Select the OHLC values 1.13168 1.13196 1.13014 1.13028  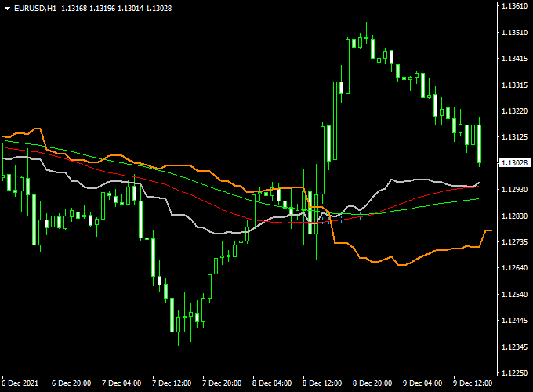pos(117,9)
